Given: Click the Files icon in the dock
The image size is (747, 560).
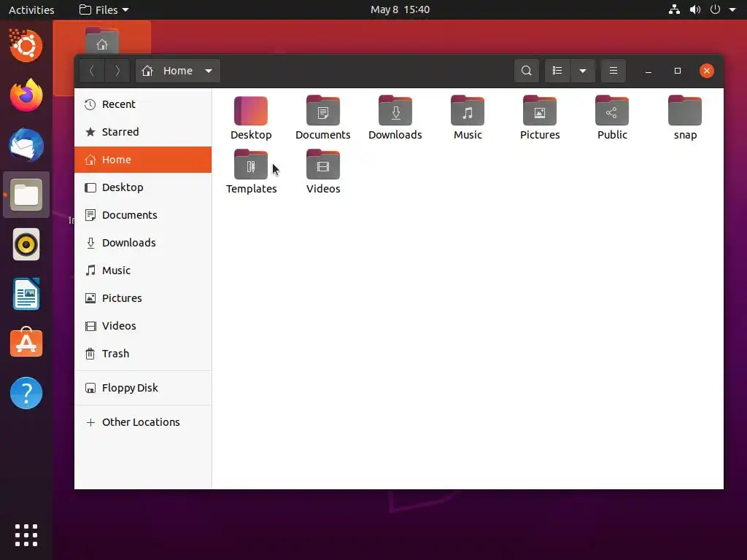Looking at the screenshot, I should click(x=26, y=195).
